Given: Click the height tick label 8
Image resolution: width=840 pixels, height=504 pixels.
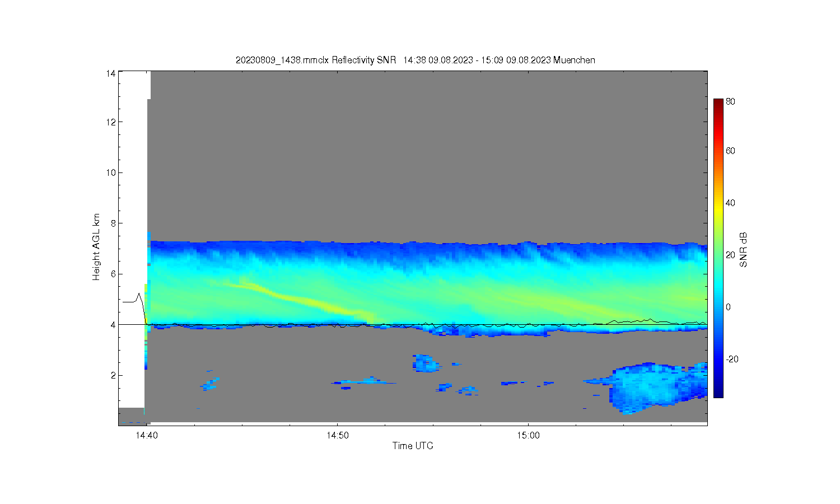Looking at the screenshot, I should pyautogui.click(x=113, y=223).
